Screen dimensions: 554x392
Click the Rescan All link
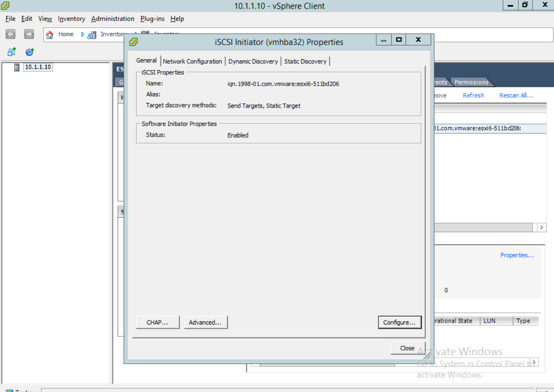[x=516, y=95]
